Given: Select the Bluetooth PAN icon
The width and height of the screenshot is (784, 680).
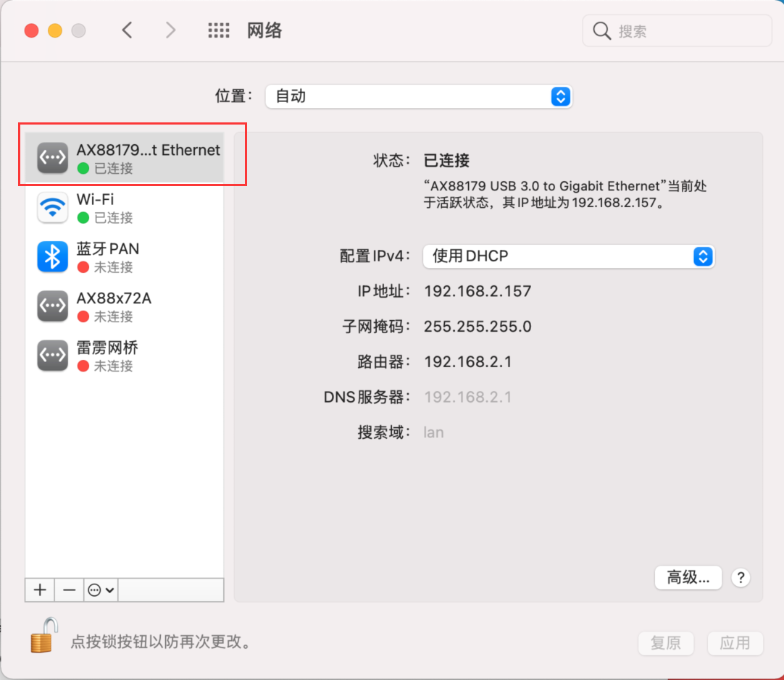Looking at the screenshot, I should (52, 257).
